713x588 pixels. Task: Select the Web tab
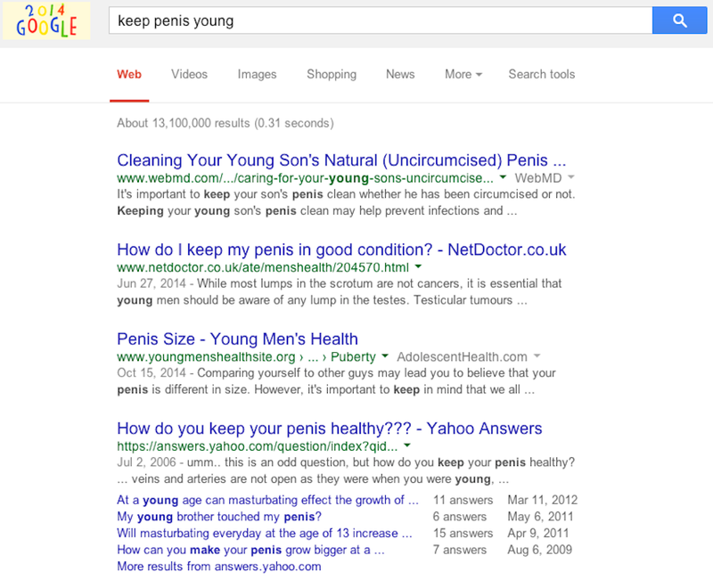pos(129,74)
